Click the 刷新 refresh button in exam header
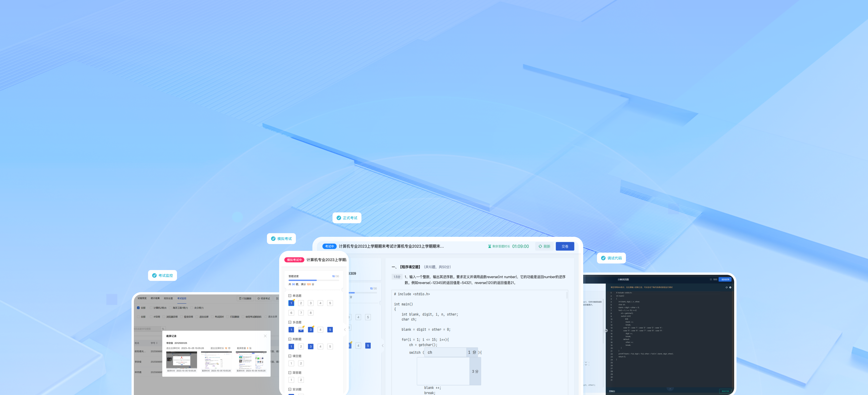Screen dimensions: 868x395 tap(544, 246)
